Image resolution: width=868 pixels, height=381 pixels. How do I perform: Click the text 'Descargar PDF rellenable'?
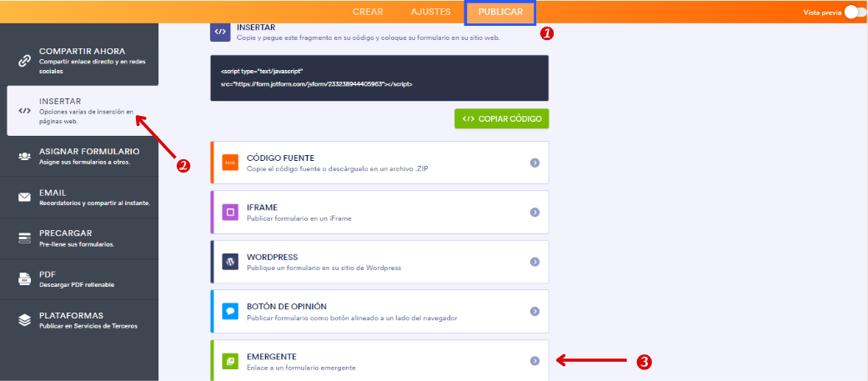pos(77,285)
